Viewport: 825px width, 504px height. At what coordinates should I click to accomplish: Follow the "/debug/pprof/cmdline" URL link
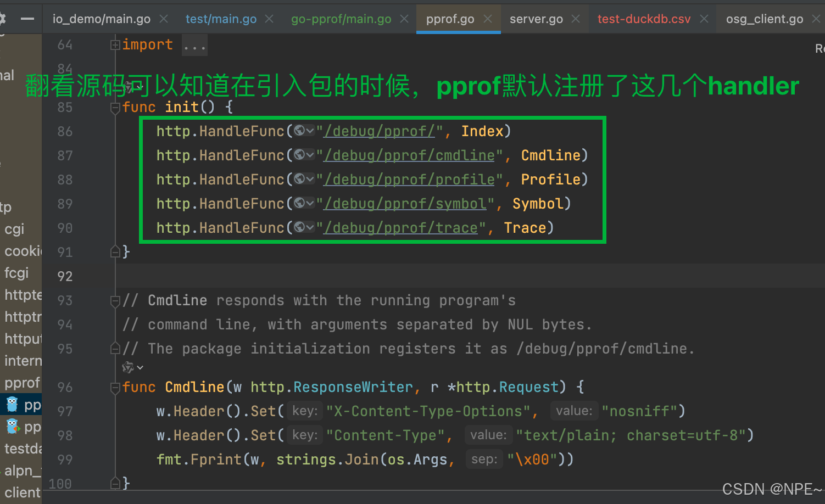point(410,155)
